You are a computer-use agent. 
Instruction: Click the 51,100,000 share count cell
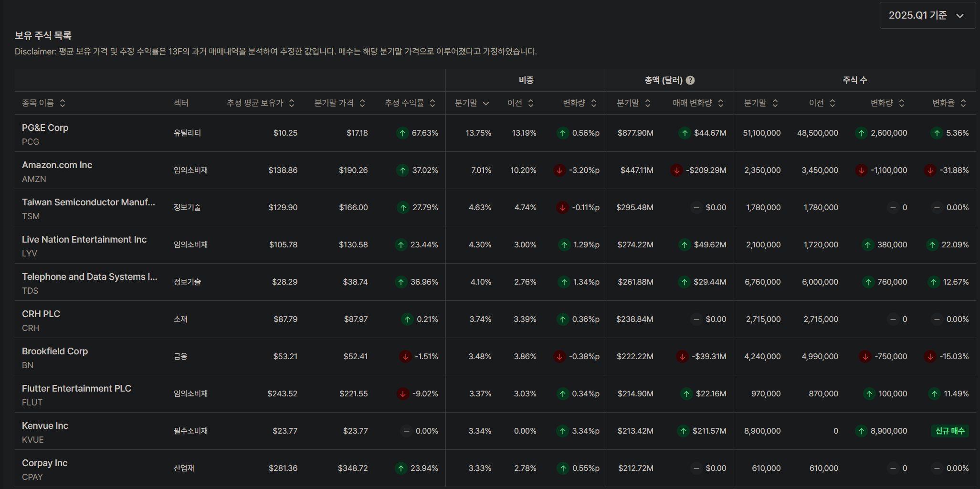[x=762, y=133]
